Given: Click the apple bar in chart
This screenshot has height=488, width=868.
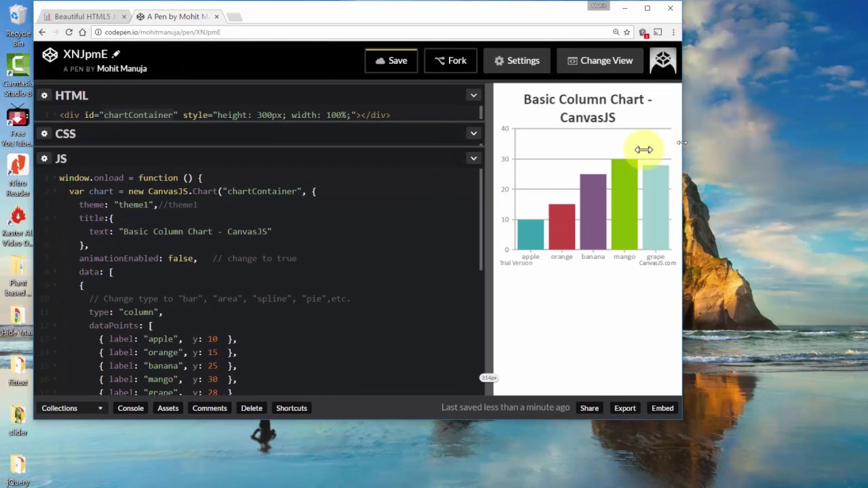Looking at the screenshot, I should (530, 235).
